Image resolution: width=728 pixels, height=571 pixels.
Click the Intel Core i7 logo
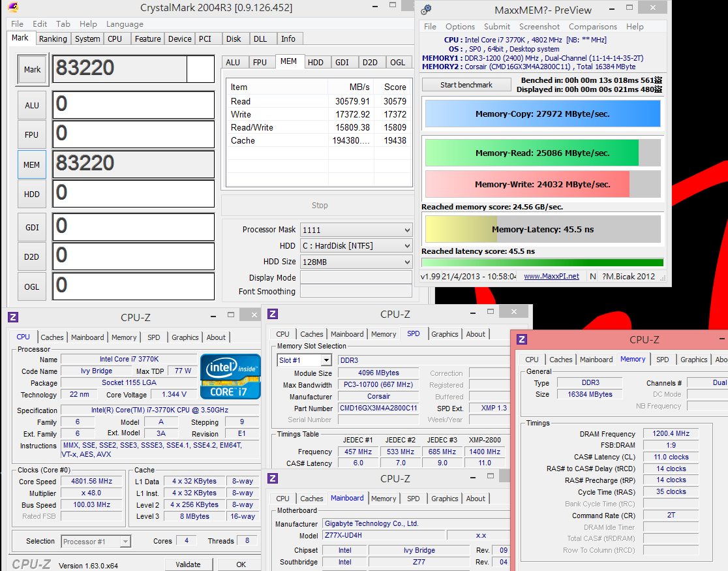tap(230, 377)
